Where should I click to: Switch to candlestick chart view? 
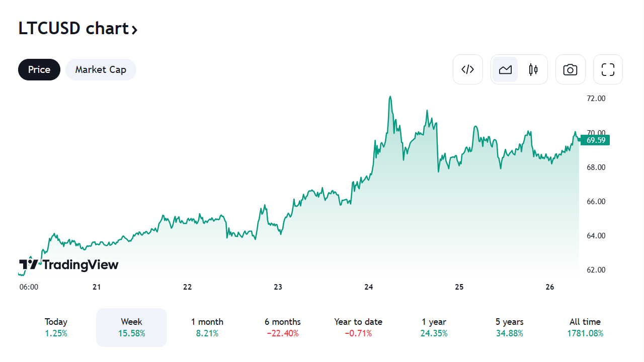(x=533, y=69)
